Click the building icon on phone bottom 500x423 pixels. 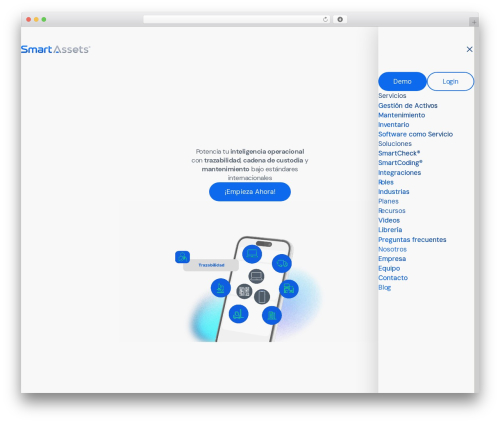[272, 315]
